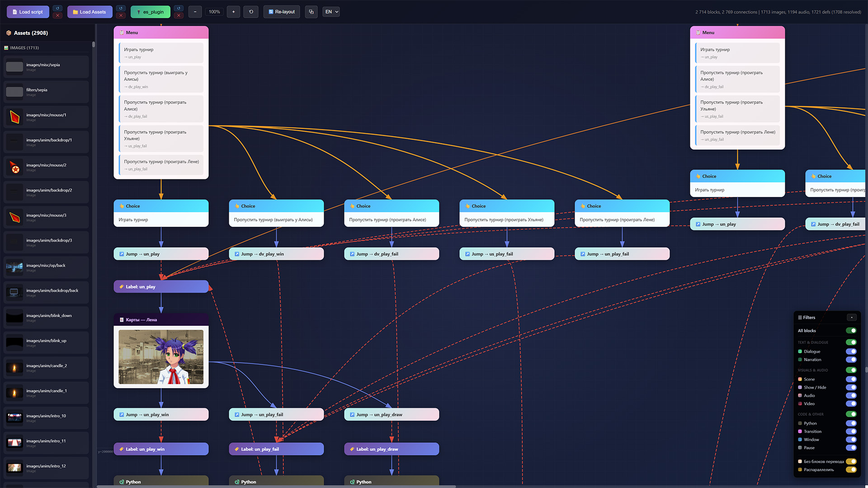
Task: Toggle the Dialogue filter switch
Action: 851,352
